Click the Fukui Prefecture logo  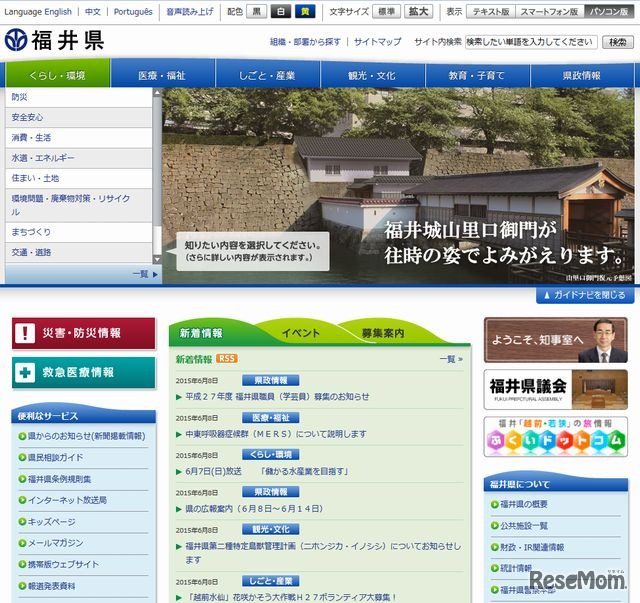[x=55, y=42]
